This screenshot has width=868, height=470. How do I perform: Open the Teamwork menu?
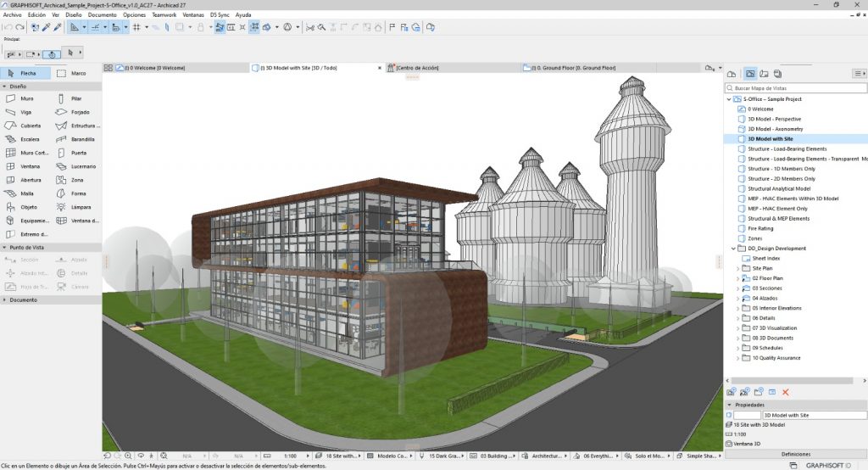pyautogui.click(x=164, y=15)
